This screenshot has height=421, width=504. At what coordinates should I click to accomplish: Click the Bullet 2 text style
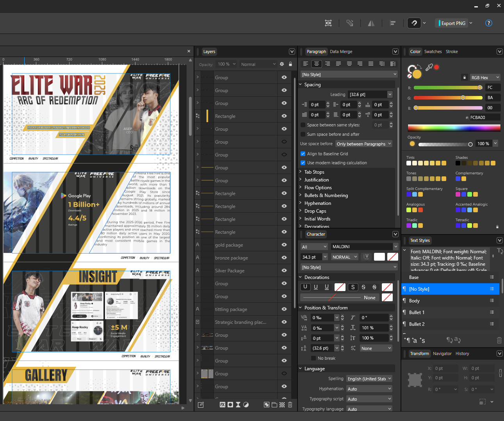click(451, 324)
